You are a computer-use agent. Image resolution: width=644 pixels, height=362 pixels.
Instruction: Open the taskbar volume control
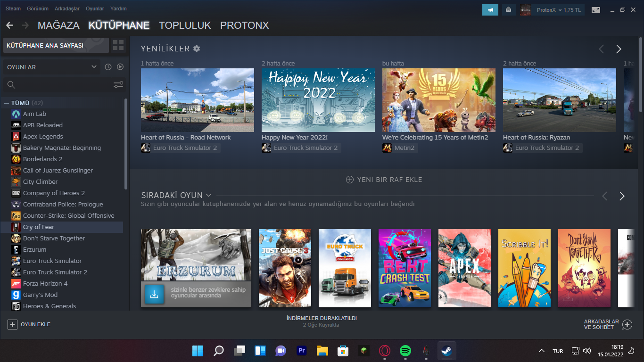coord(587,351)
